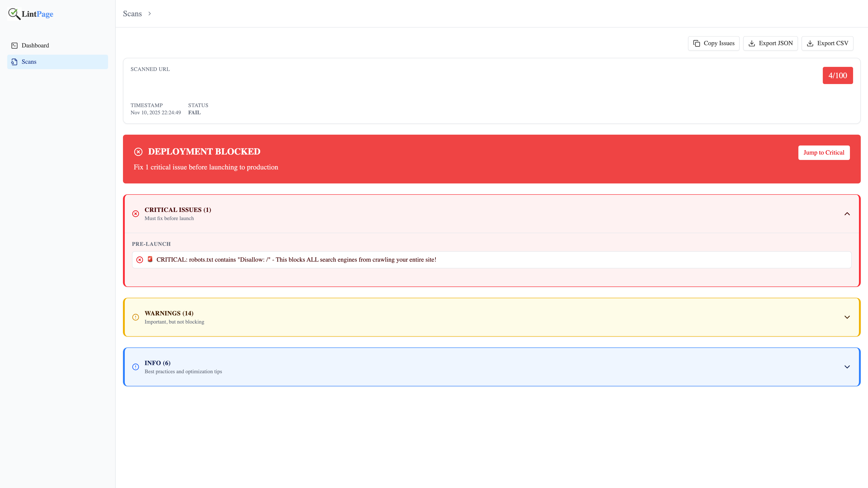Viewport: 868px width, 488px height.
Task: Click the Dashboard sidebar icon
Action: (14, 45)
